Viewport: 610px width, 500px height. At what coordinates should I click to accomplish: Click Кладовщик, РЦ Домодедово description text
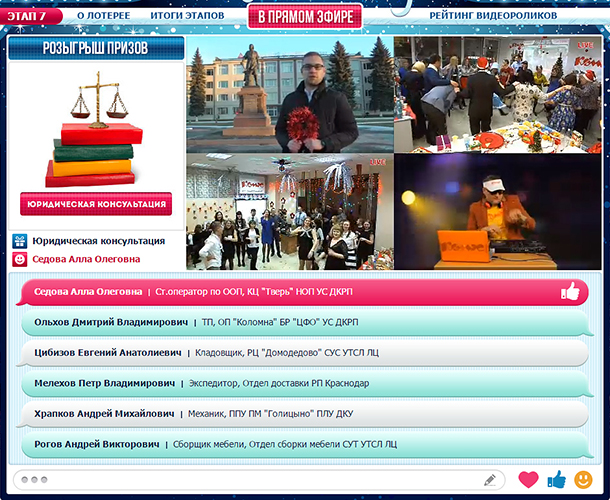tap(287, 353)
